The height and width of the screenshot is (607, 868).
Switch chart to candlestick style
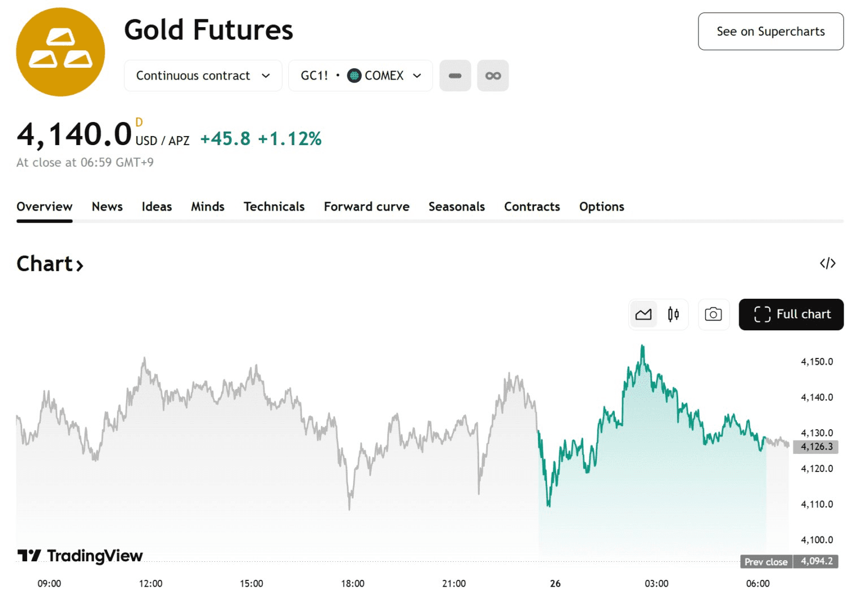click(673, 315)
